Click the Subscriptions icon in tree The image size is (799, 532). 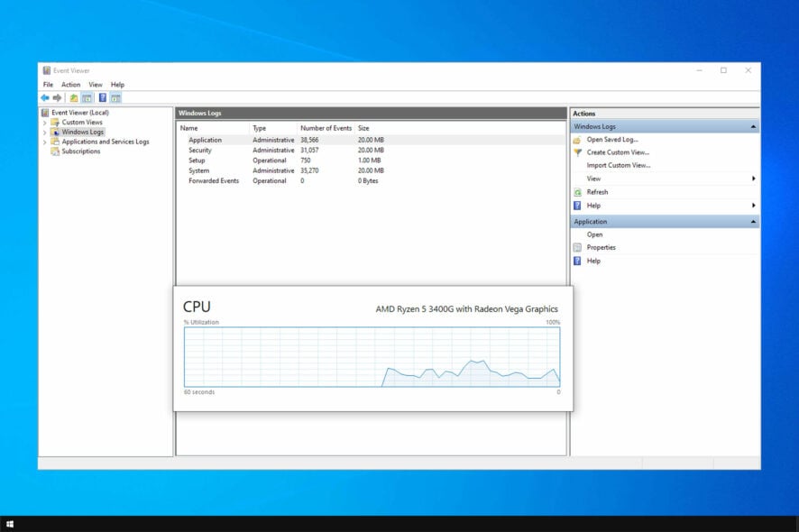[55, 151]
